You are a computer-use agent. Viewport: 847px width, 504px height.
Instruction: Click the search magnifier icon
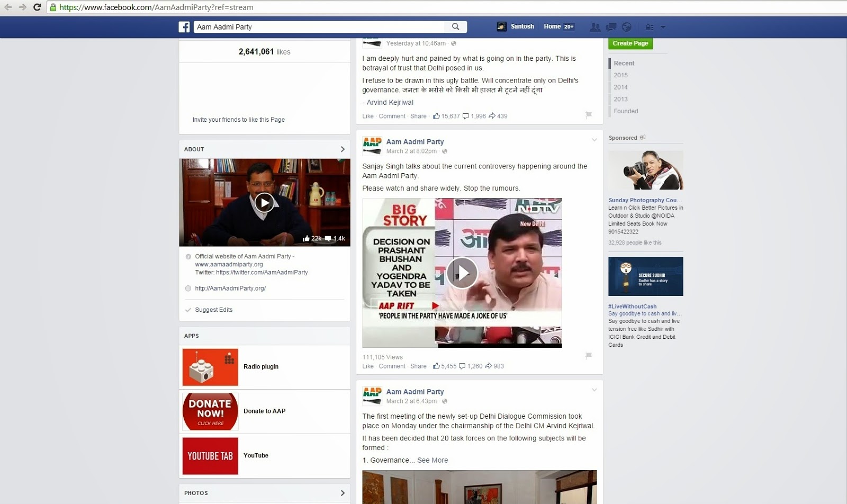point(456,26)
